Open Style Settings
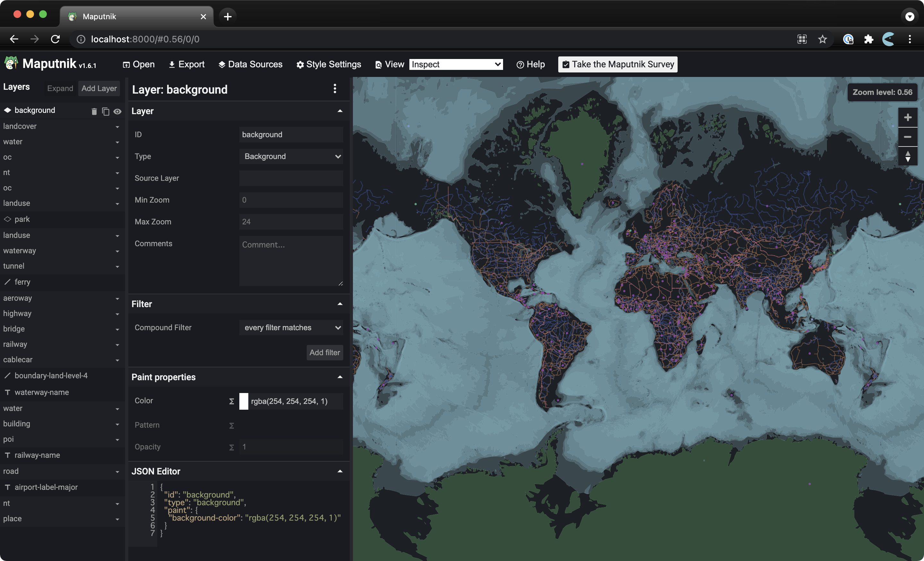Viewport: 924px width, 561px height. 329,64
